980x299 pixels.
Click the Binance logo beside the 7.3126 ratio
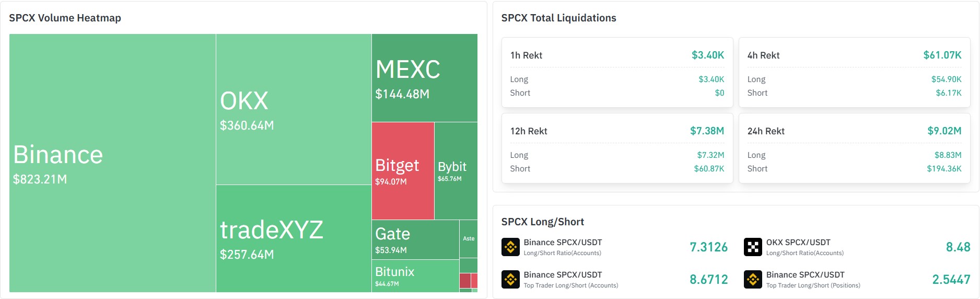(x=510, y=247)
